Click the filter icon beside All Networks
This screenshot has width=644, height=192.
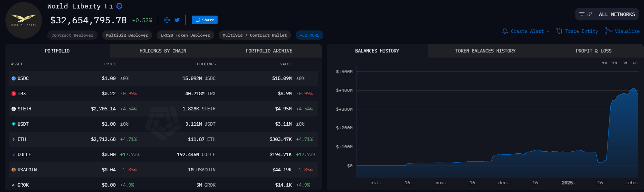tap(582, 14)
